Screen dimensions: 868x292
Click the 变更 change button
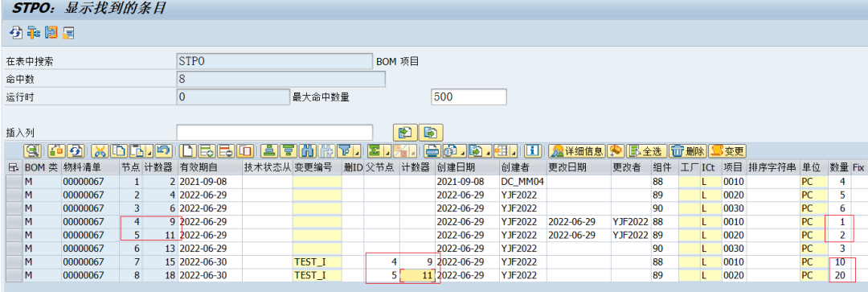(727, 150)
